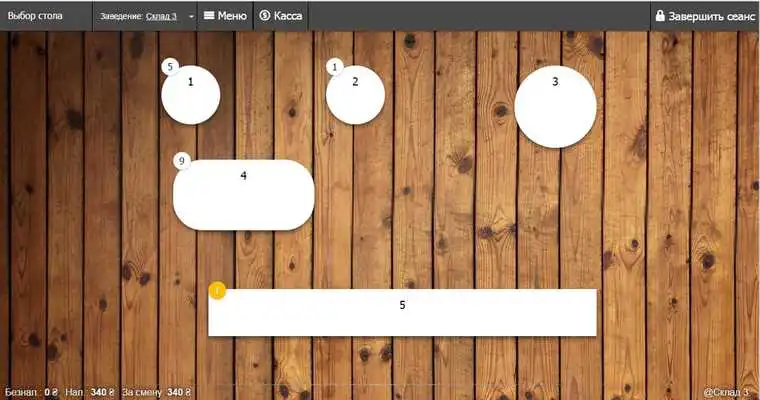Click the badge showing 9 on table 4

[x=182, y=161]
